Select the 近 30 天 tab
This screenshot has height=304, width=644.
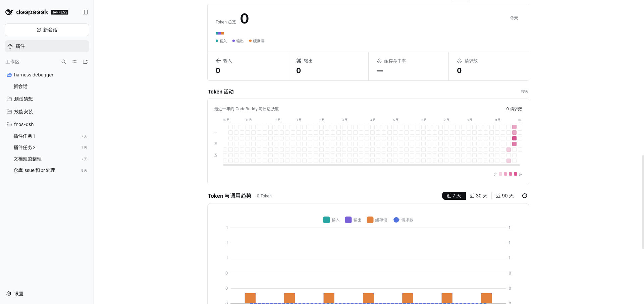479,196
